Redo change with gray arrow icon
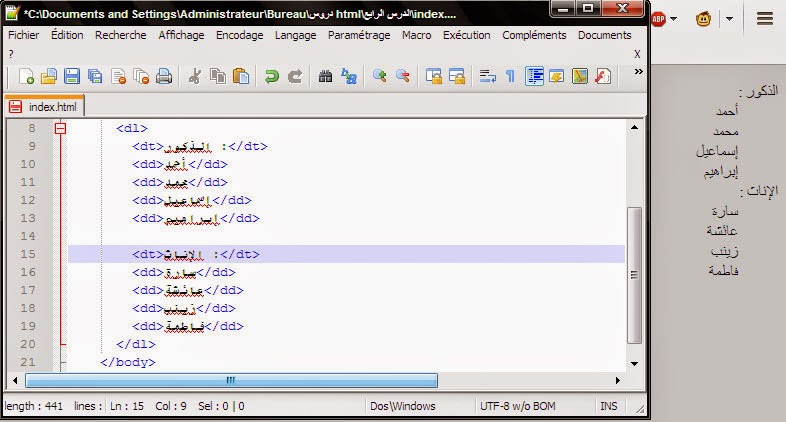The width and height of the screenshot is (786, 422). tap(295, 76)
